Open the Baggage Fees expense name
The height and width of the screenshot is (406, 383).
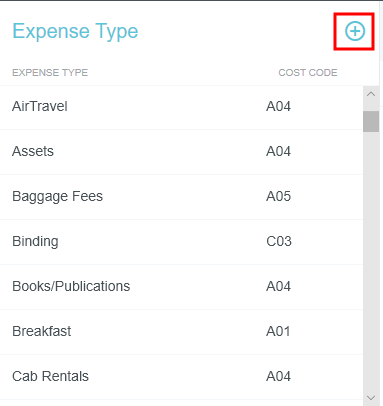pyautogui.click(x=57, y=196)
